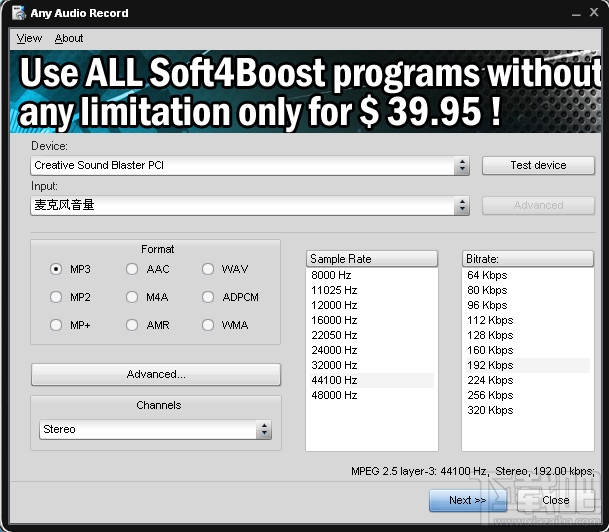Open the Device dropdown
Screen dimensions: 609x532
(x=250, y=165)
